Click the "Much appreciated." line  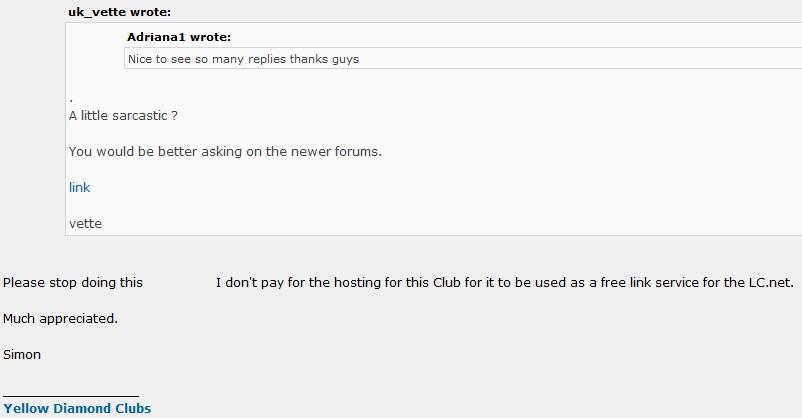[x=60, y=319]
